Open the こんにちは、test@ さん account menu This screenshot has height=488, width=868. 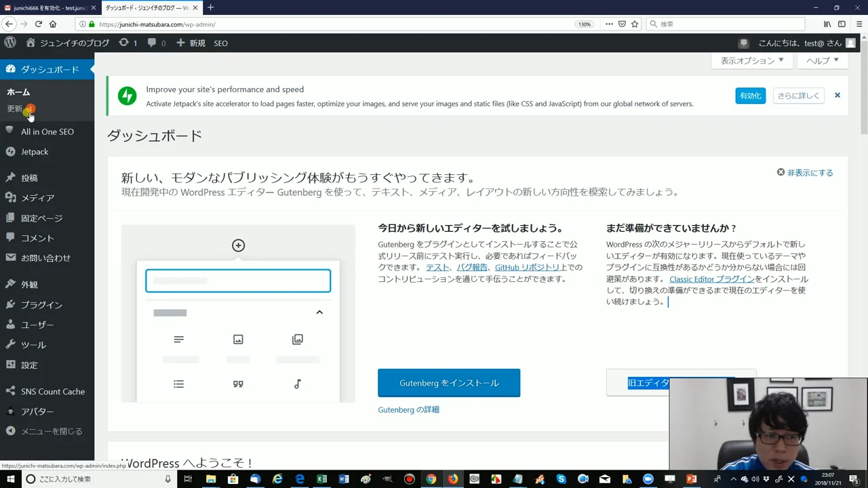(806, 43)
